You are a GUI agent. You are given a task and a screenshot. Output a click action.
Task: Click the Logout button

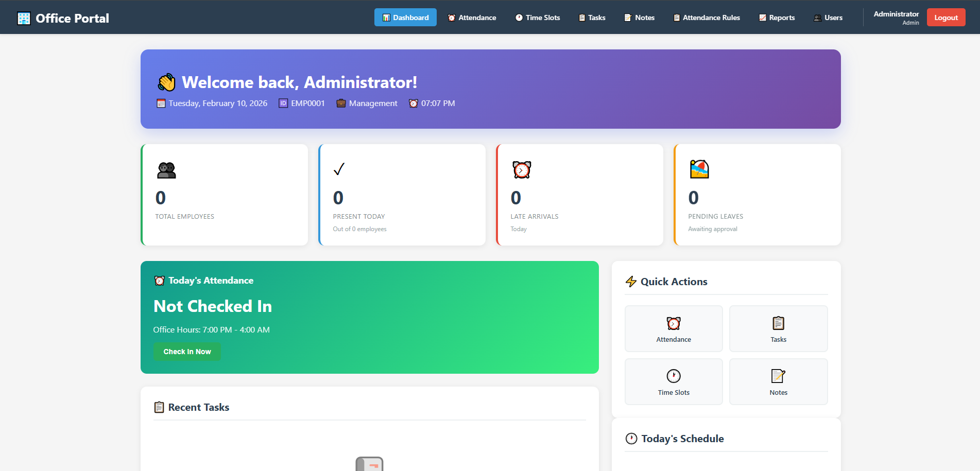click(945, 17)
